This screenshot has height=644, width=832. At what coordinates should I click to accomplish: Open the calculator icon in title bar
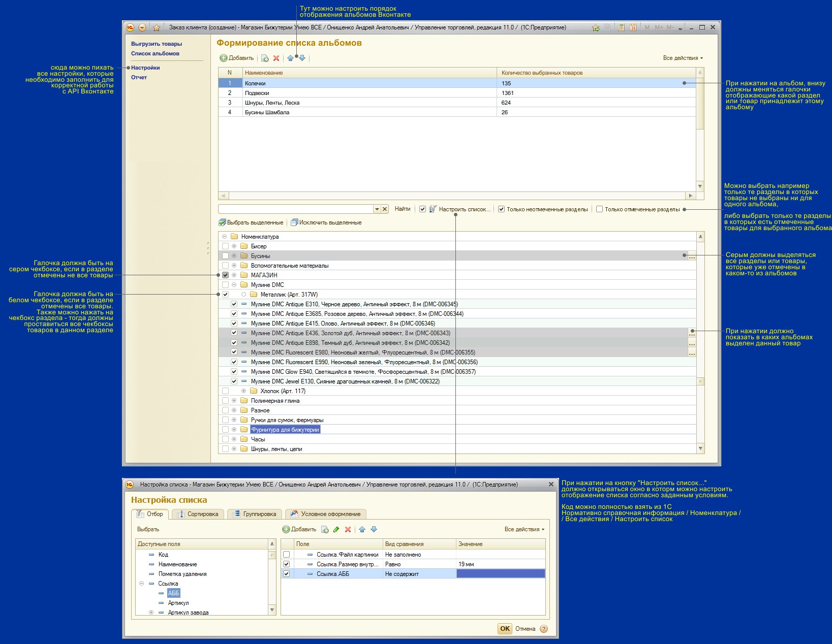pyautogui.click(x=621, y=27)
